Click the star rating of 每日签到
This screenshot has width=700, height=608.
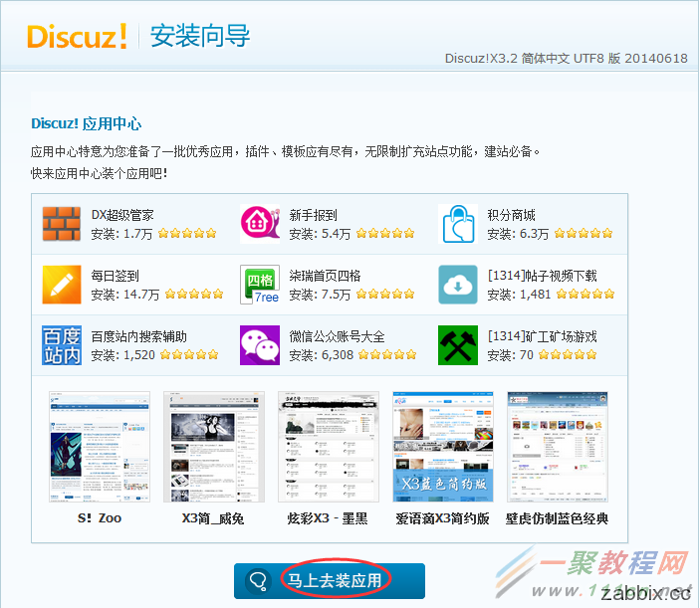194,294
